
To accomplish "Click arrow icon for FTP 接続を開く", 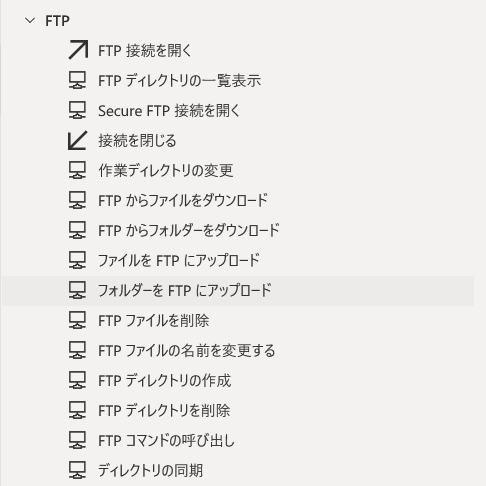I will coord(78,50).
